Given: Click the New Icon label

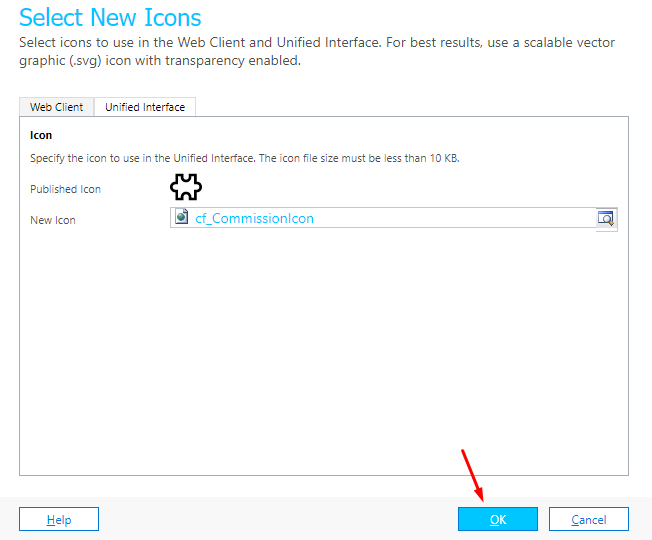Looking at the screenshot, I should pyautogui.click(x=53, y=220).
